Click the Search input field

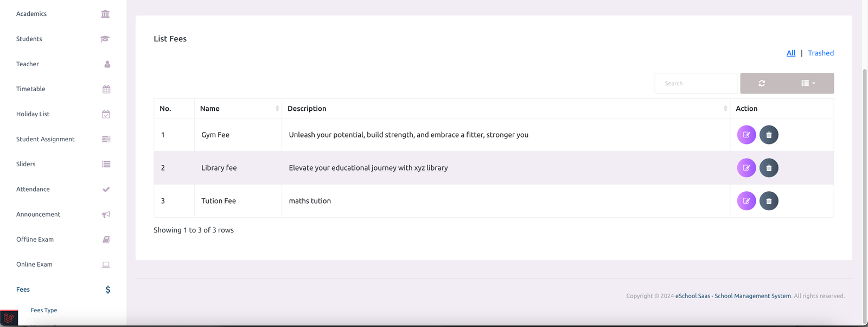click(x=696, y=83)
